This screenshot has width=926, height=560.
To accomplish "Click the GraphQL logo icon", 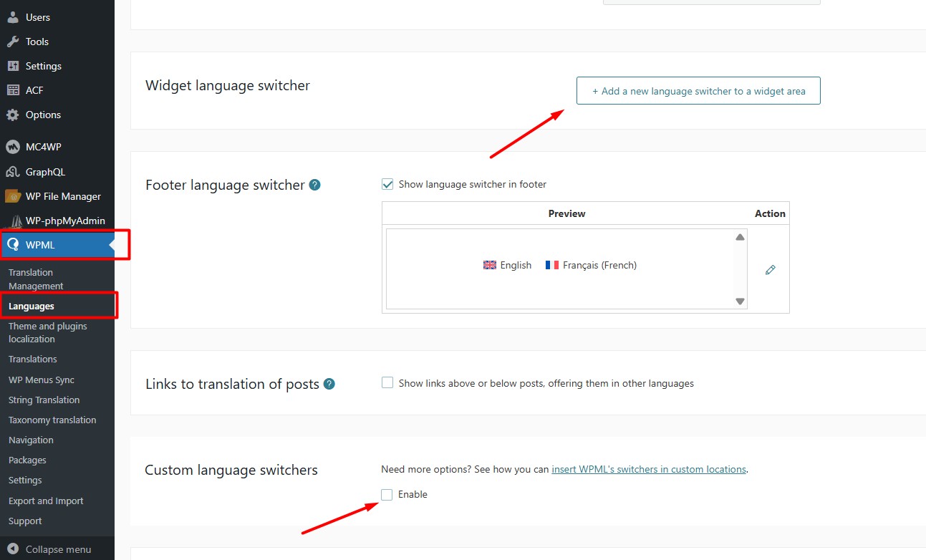I will pos(13,172).
